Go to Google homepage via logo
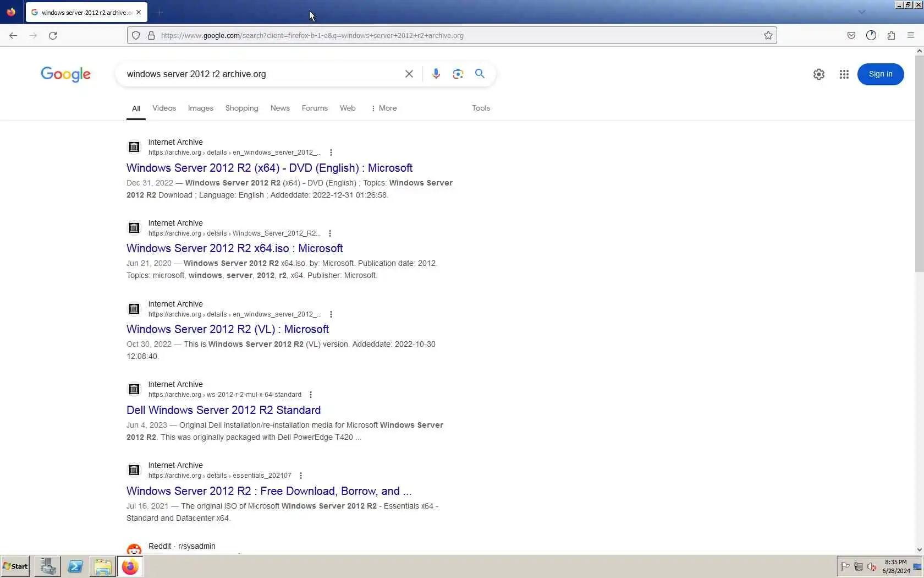 point(65,74)
